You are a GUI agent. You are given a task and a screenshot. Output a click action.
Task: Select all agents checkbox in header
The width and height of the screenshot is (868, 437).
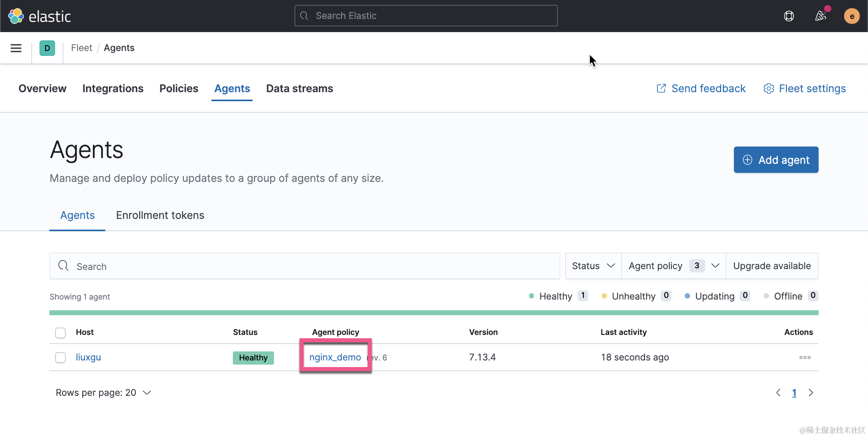click(60, 332)
